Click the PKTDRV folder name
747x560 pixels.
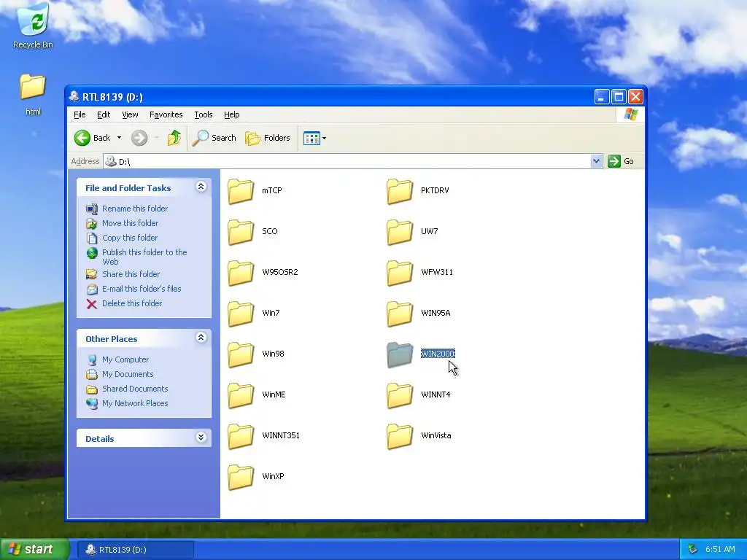point(435,190)
